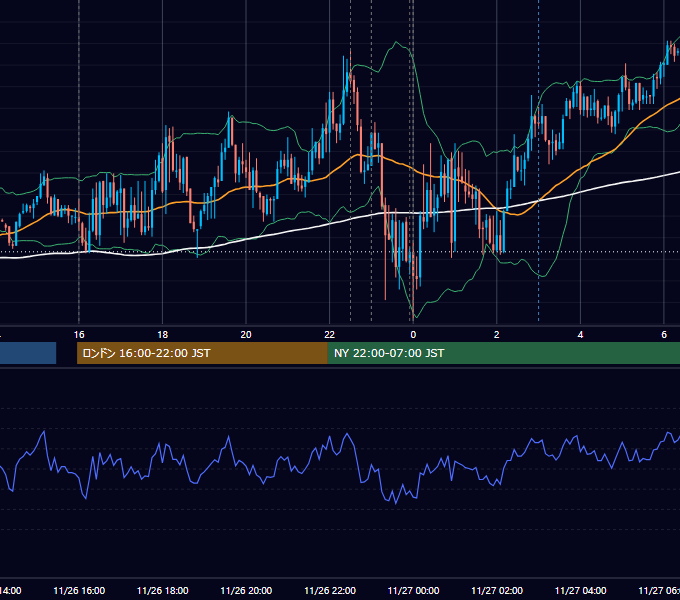Click the 11/26 16:00 date label

79,591
